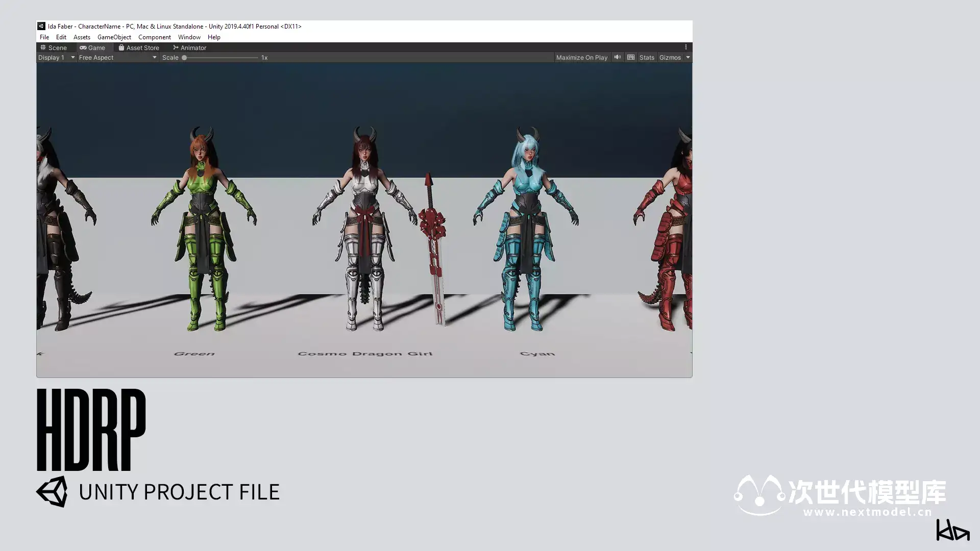Viewport: 980px width, 551px height.
Task: Open the Assets menu
Action: pos(82,37)
